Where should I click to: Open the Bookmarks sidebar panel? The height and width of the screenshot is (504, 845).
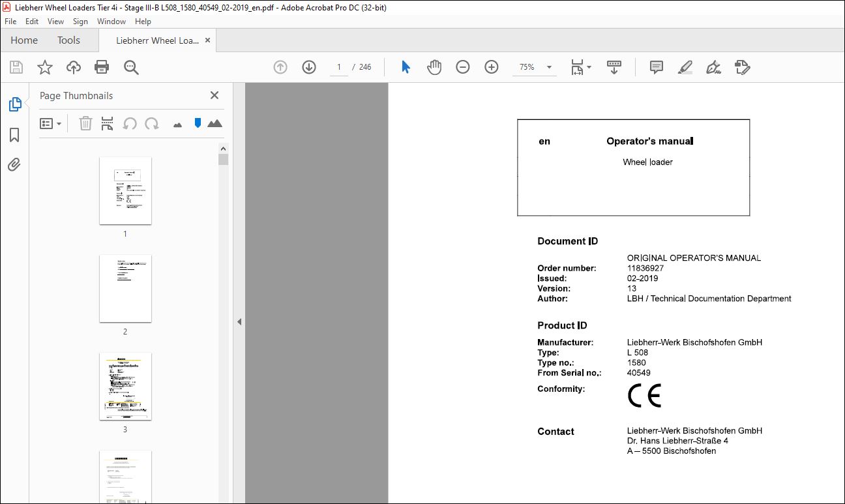coord(14,135)
